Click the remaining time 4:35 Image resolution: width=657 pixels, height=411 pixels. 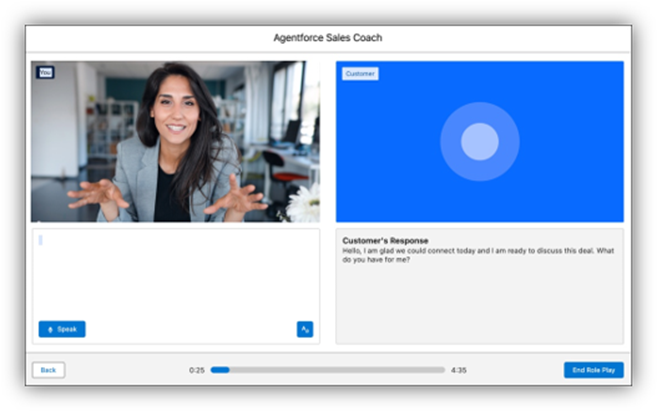tap(459, 370)
